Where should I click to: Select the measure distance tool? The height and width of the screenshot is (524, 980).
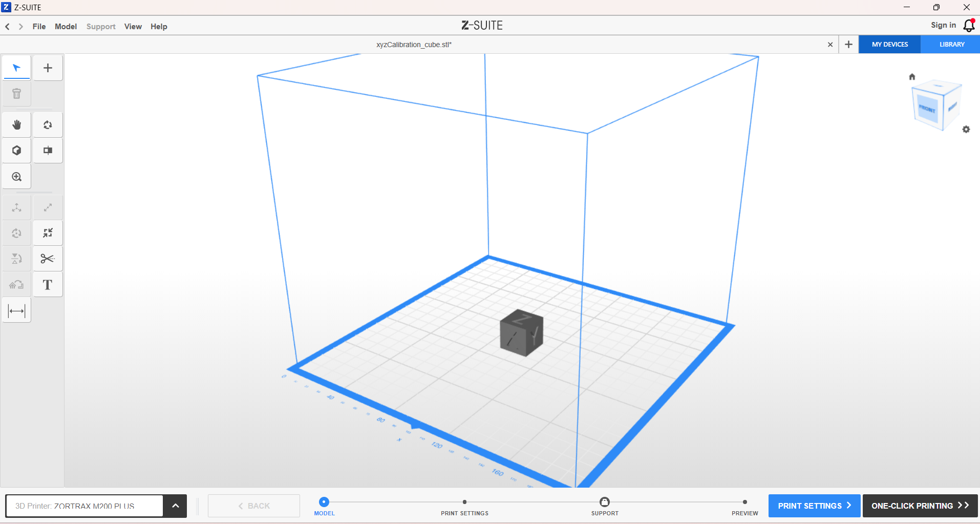(x=17, y=311)
